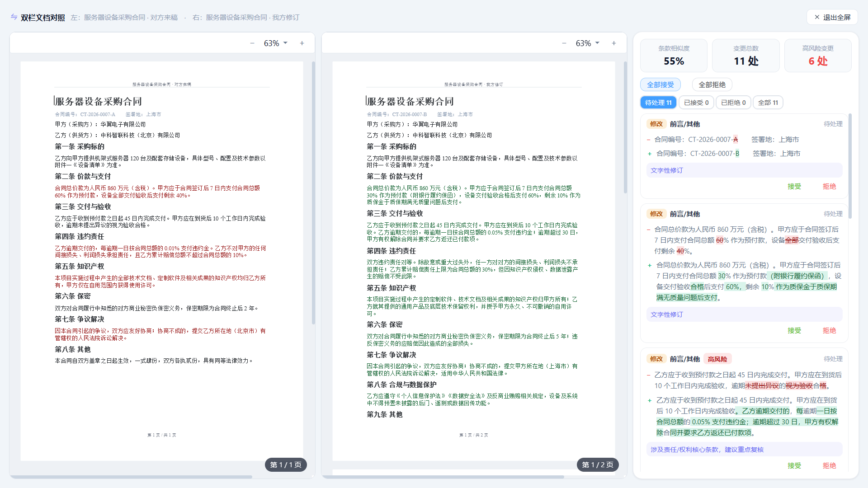Switch to the 待处理 11 tab
The width and height of the screenshot is (868, 488).
[x=658, y=103]
